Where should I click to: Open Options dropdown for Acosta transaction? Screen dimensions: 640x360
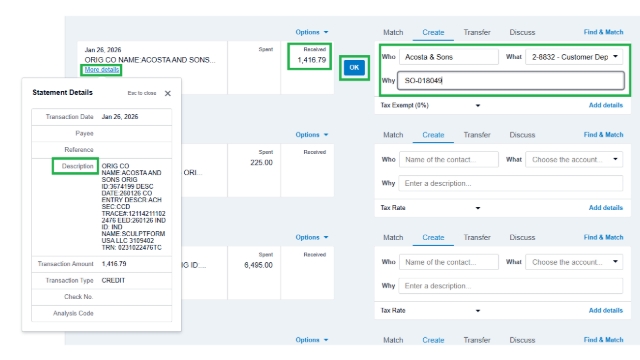[312, 32]
